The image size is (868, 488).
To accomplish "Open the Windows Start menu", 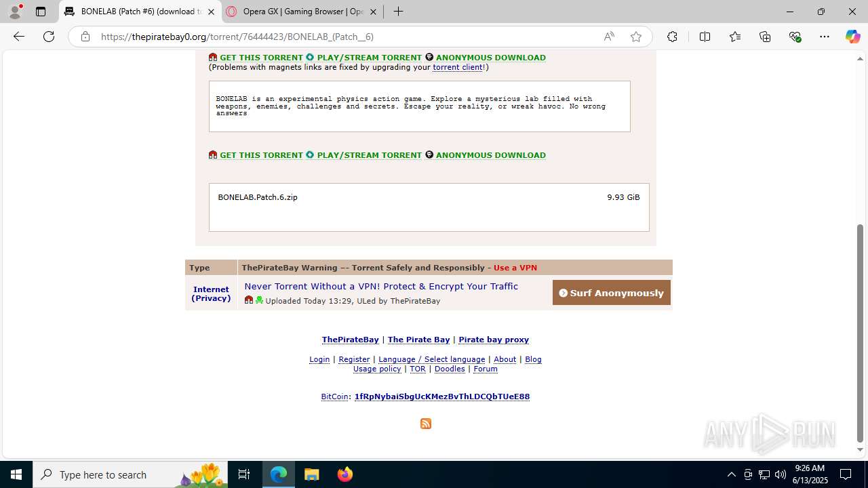I will point(16,474).
